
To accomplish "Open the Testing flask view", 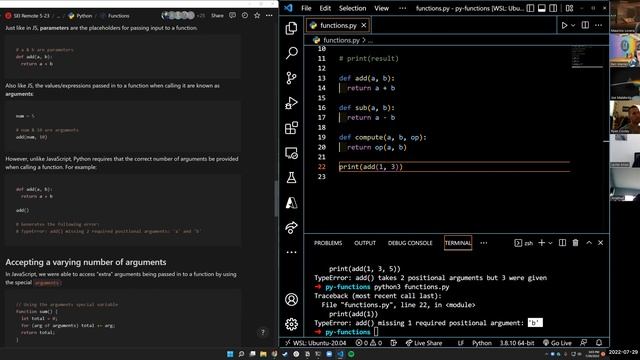I will [291, 178].
